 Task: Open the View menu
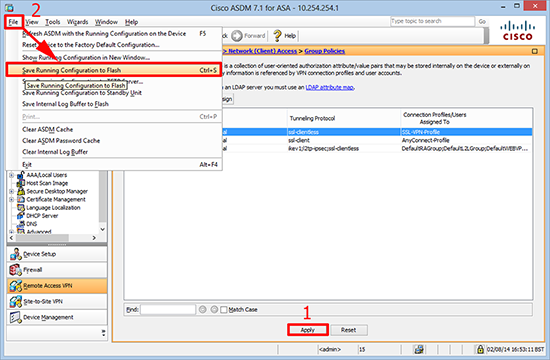click(32, 22)
